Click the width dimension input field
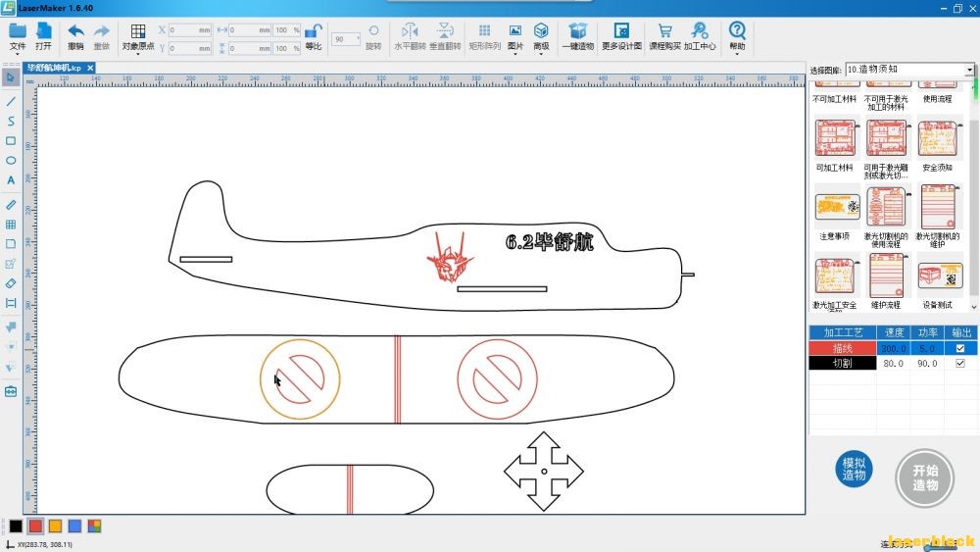 (250, 30)
